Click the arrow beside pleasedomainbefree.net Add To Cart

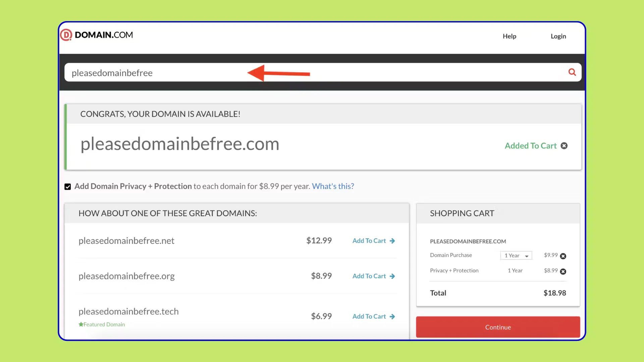[x=392, y=241]
